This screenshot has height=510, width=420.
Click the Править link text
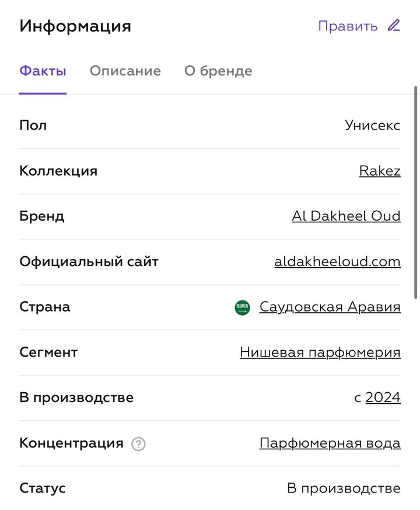(x=348, y=26)
